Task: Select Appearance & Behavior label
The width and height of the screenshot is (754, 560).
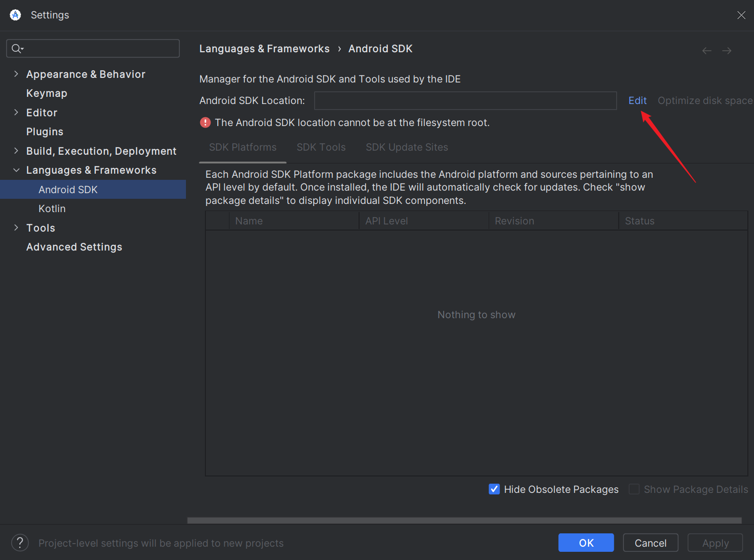Action: (86, 74)
